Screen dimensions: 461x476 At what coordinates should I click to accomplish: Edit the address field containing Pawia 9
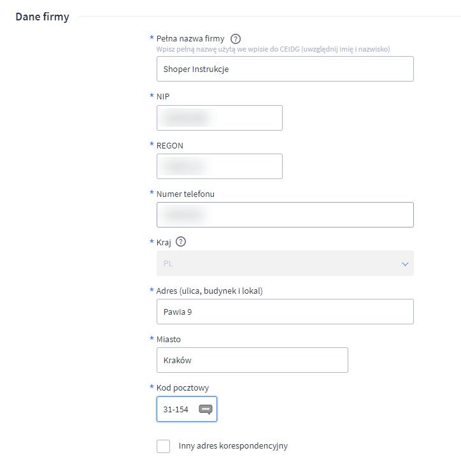[285, 312]
